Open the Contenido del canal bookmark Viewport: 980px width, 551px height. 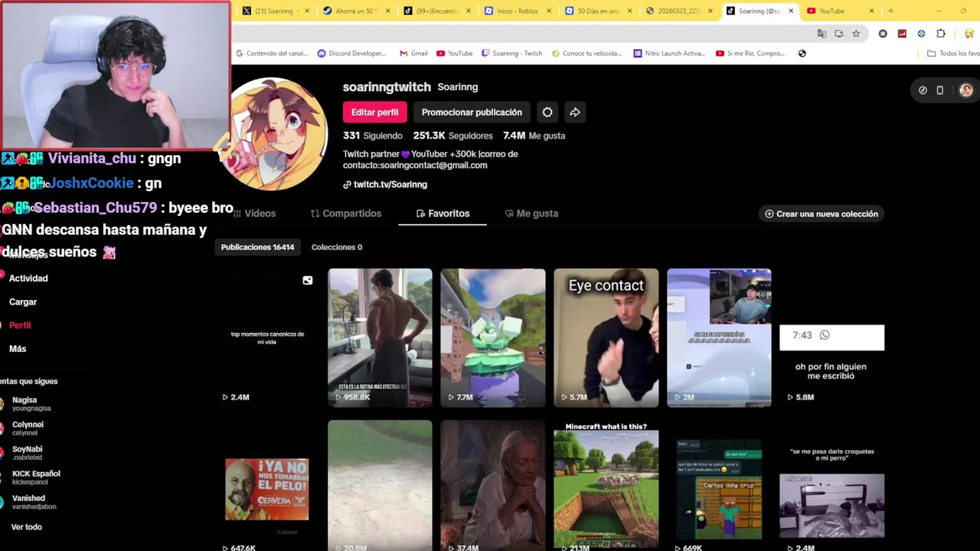[x=271, y=54]
